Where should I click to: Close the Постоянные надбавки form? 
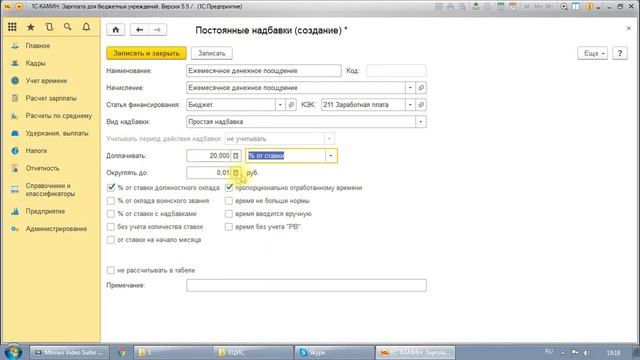coord(629,28)
